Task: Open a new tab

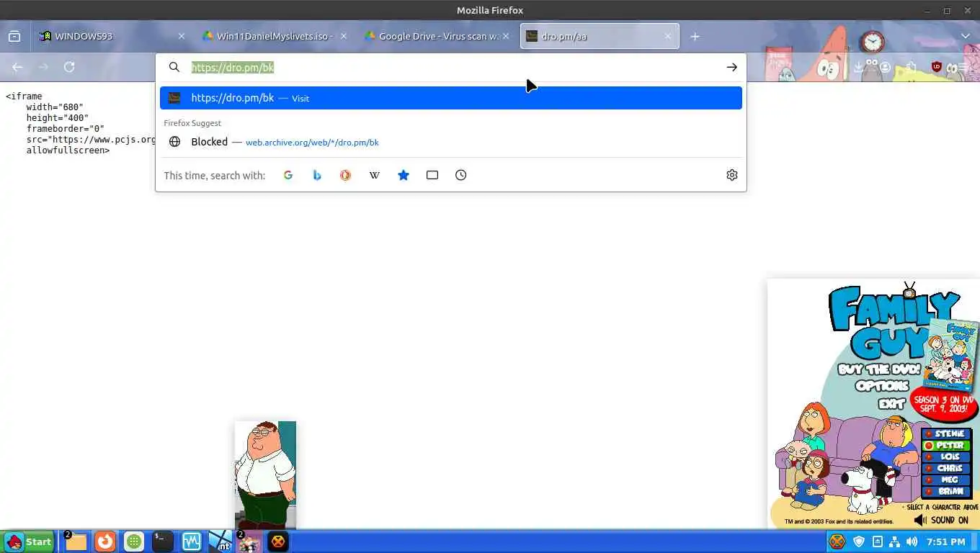Action: 695,36
